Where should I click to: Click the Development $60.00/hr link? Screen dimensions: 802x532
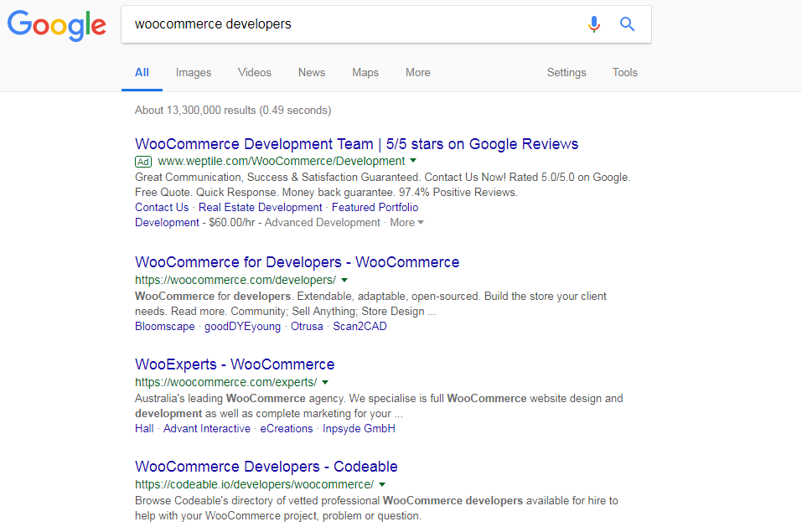point(167,223)
